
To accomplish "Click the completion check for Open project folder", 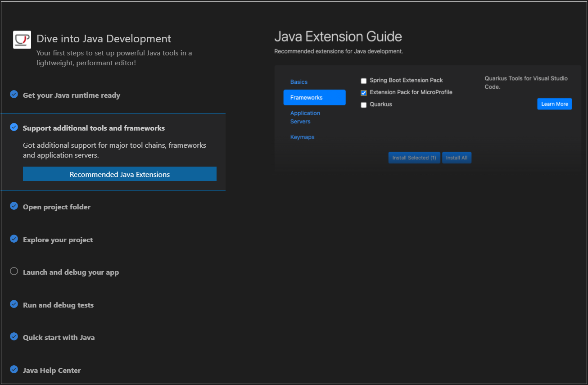I will click(14, 206).
